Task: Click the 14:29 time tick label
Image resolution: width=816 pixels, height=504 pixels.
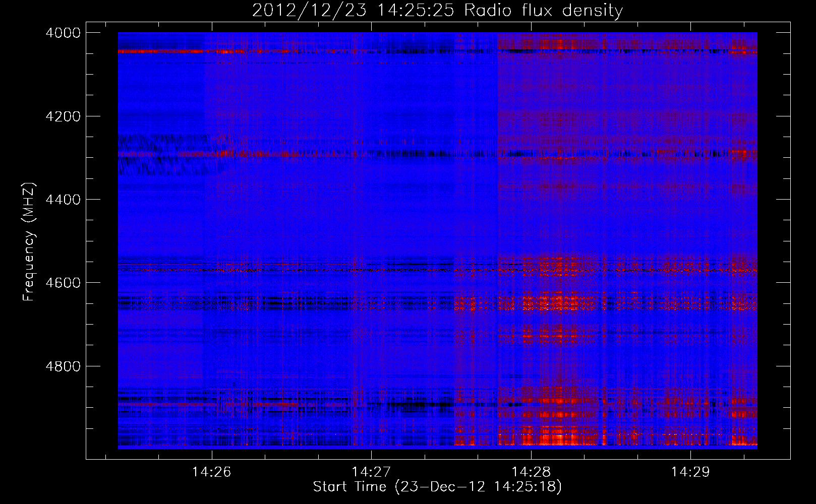Action: coord(690,472)
